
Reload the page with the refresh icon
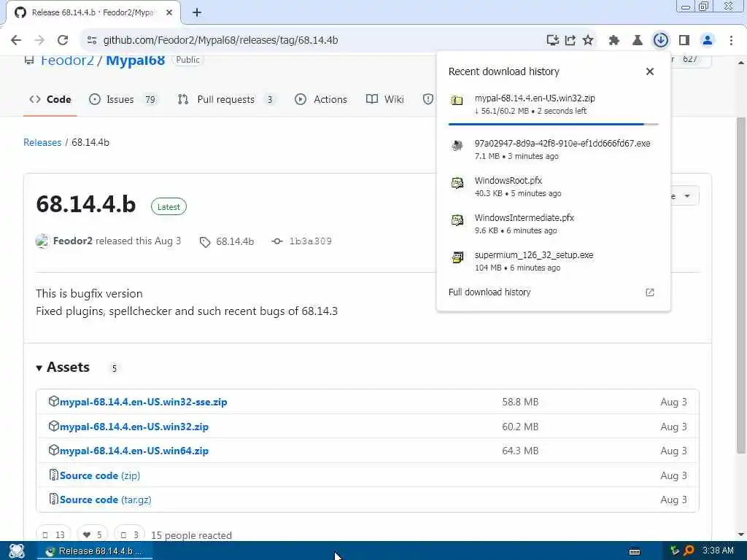click(63, 40)
